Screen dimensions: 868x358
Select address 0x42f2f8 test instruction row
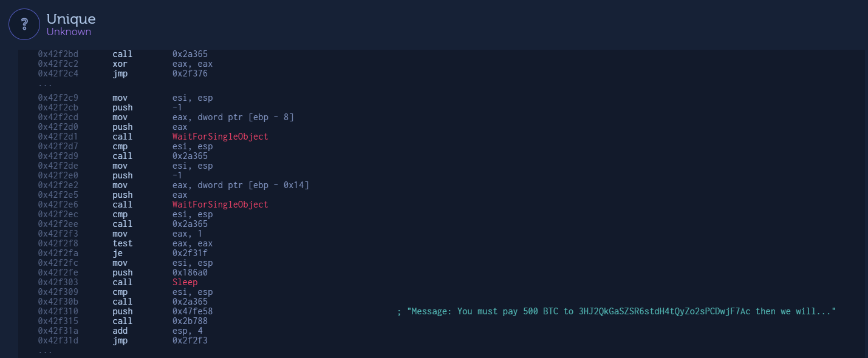(x=58, y=243)
